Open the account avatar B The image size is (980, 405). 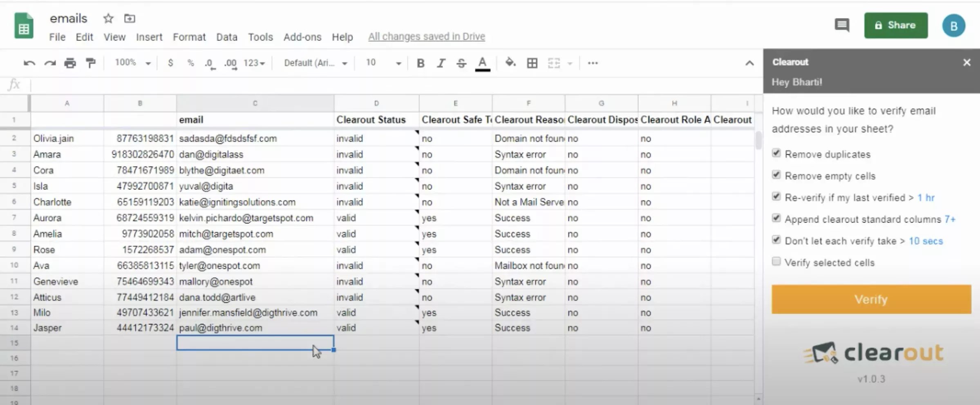tap(954, 26)
